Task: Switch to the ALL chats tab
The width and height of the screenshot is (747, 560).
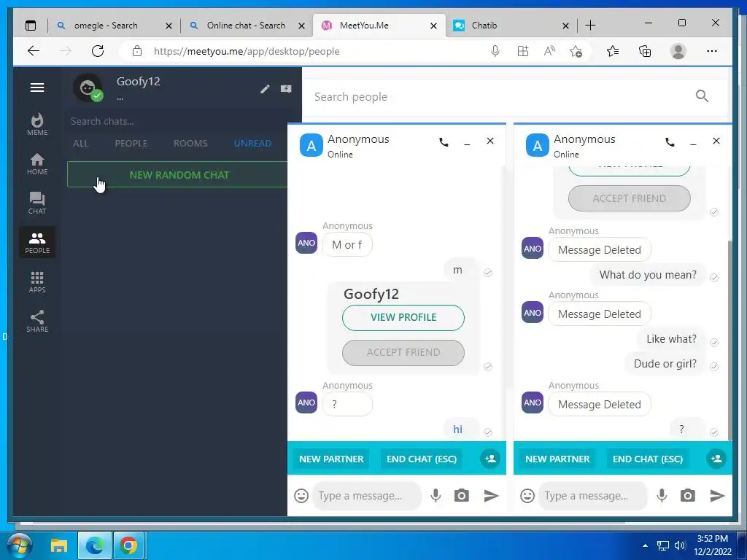Action: point(80,144)
